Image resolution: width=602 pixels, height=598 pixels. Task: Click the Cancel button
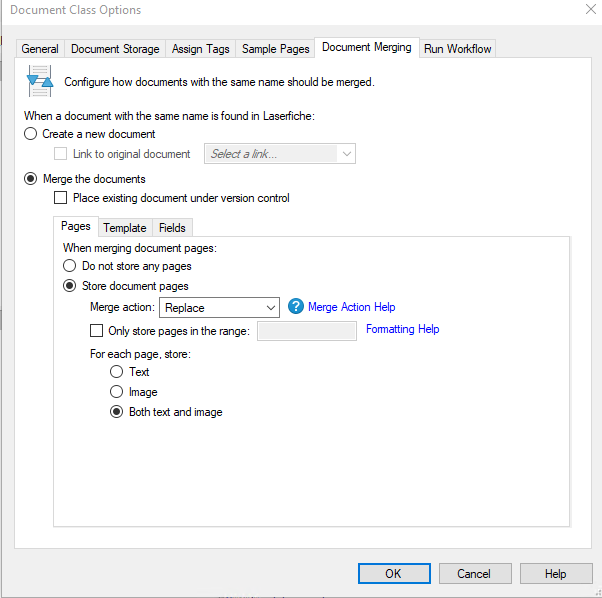[x=475, y=573]
